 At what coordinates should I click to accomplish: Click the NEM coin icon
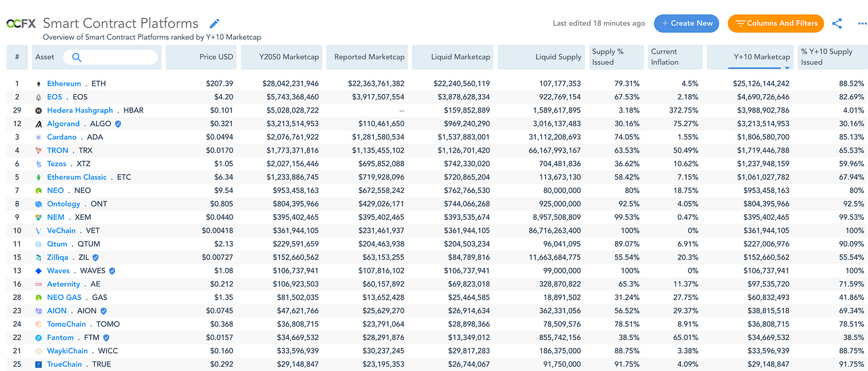pos(39,217)
